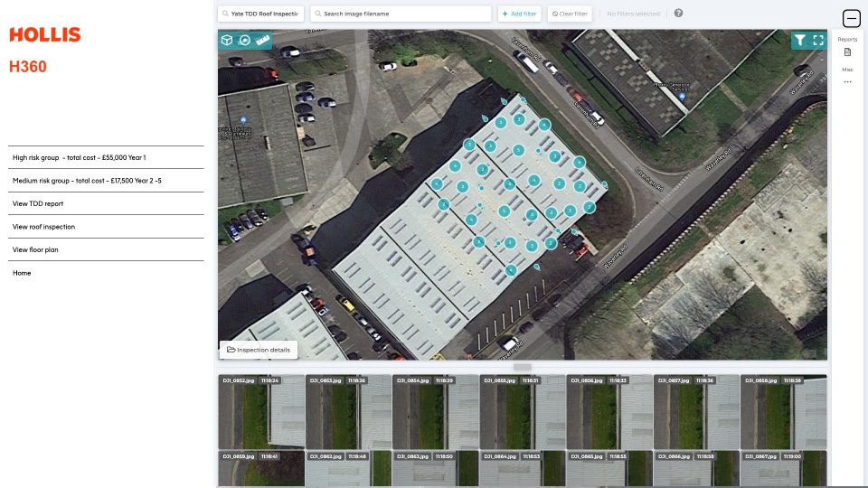Open thumbnail DJI_0853.jpg
This screenshot has width=868, height=488.
coord(348,412)
